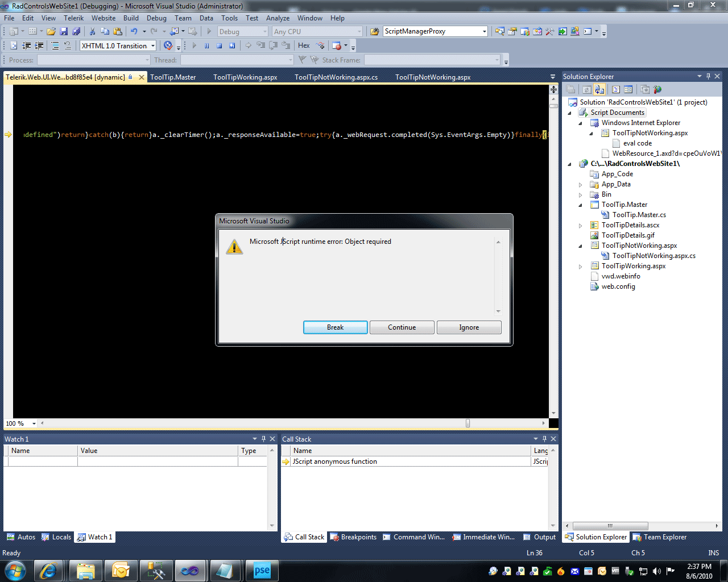Cut selection with the scissors icon
This screenshot has width=728, height=582.
[x=93, y=32]
